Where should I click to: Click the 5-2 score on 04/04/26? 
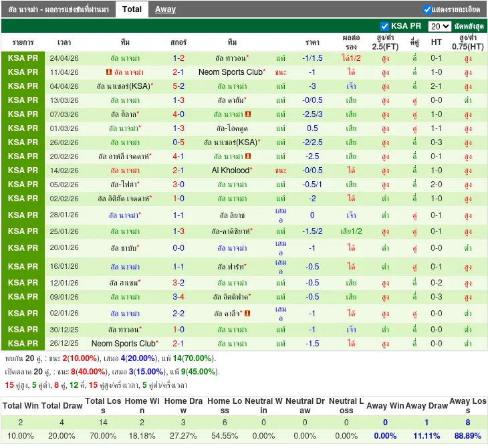click(x=178, y=86)
